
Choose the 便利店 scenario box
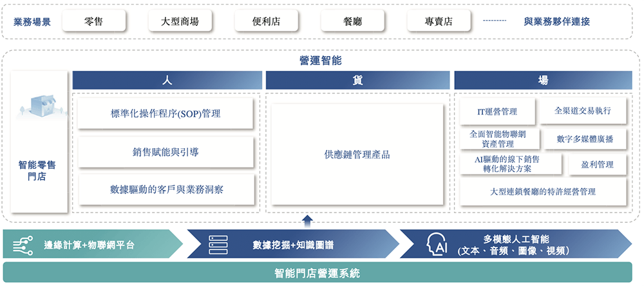point(266,21)
